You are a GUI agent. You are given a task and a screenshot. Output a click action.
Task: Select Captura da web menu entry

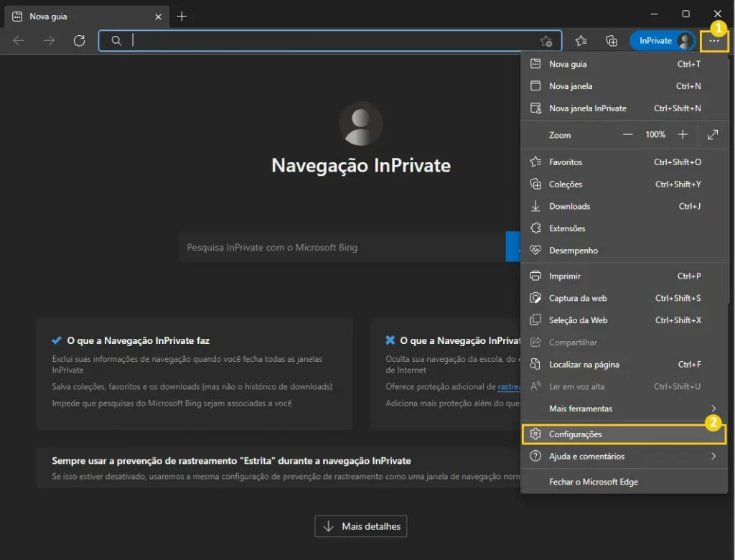coord(624,298)
